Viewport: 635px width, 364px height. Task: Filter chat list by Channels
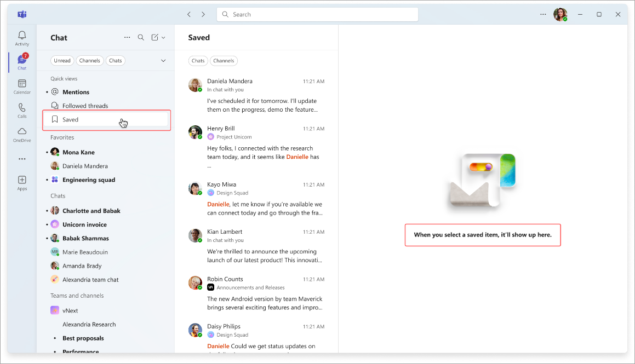pos(89,61)
